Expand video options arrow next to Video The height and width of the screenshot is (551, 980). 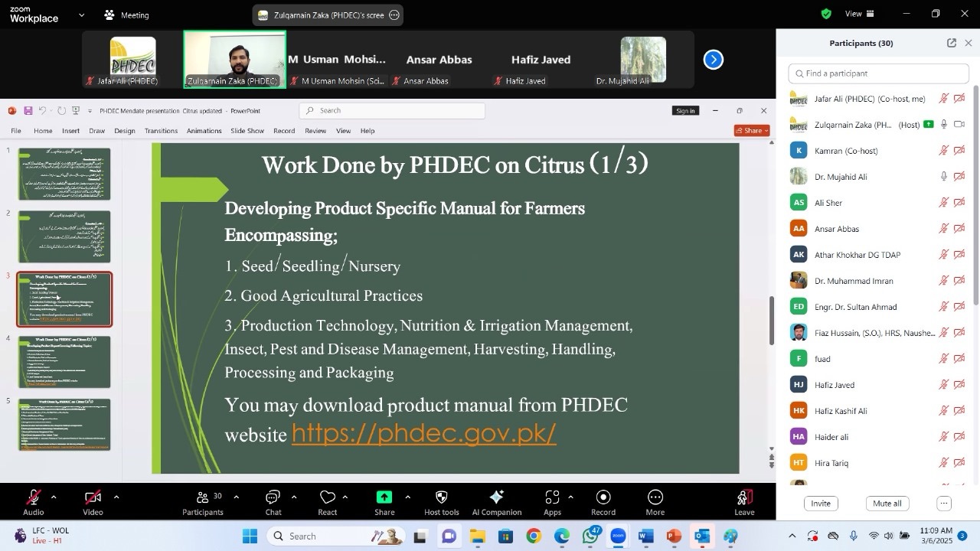click(116, 497)
